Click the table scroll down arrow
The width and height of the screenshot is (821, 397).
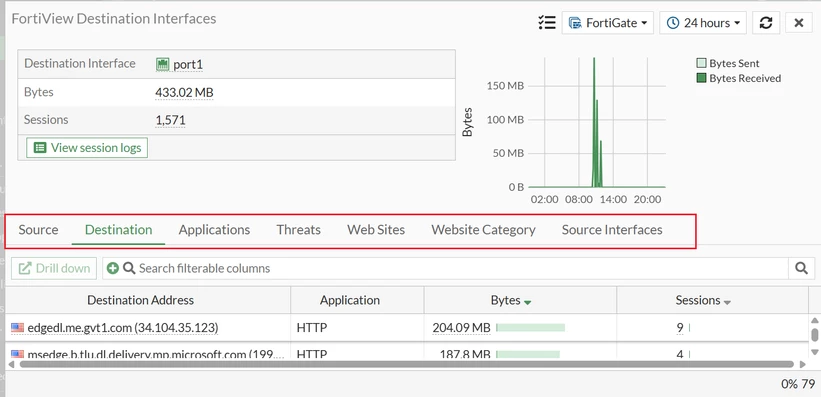[814, 351]
